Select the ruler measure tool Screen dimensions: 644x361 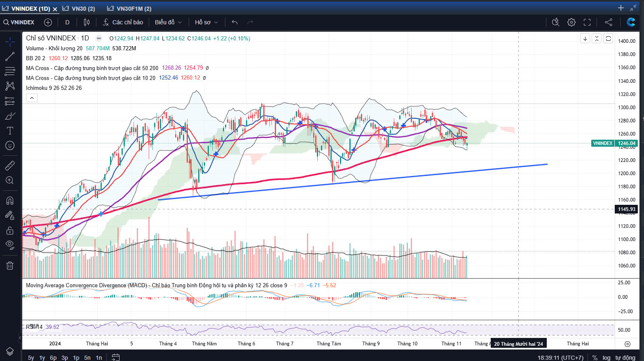pyautogui.click(x=10, y=166)
